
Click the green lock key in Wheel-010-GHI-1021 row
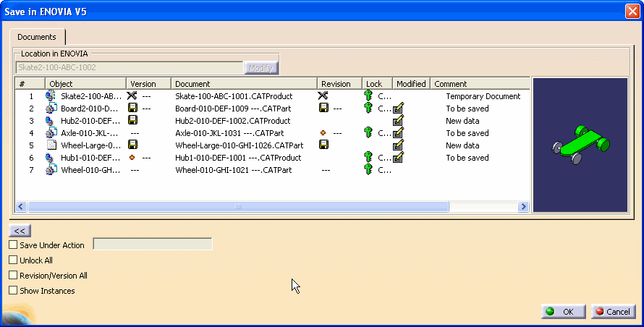point(368,170)
